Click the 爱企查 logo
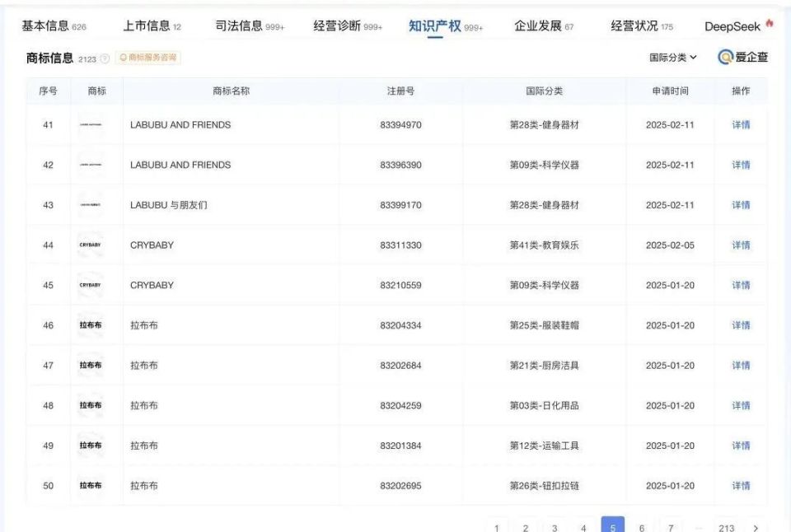This screenshot has width=791, height=532. click(742, 57)
